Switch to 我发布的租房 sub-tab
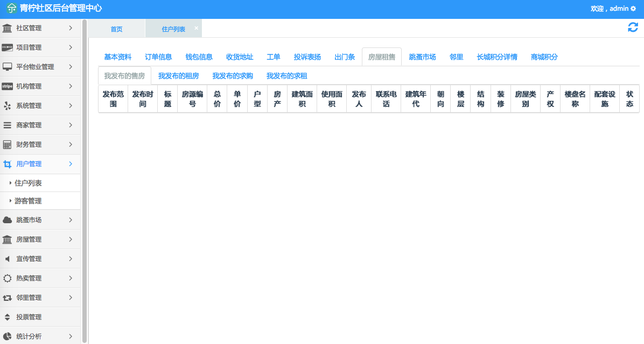The width and height of the screenshot is (644, 344). pos(179,75)
